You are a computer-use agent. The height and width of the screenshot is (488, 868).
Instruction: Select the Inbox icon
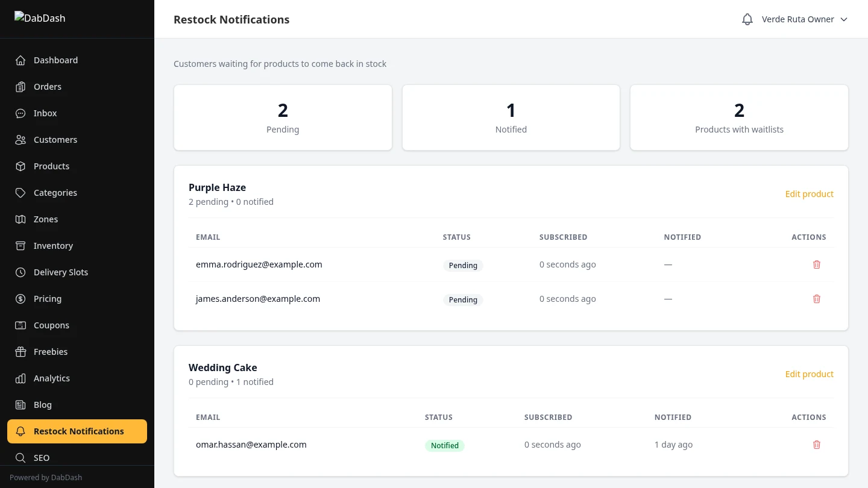pos(20,113)
